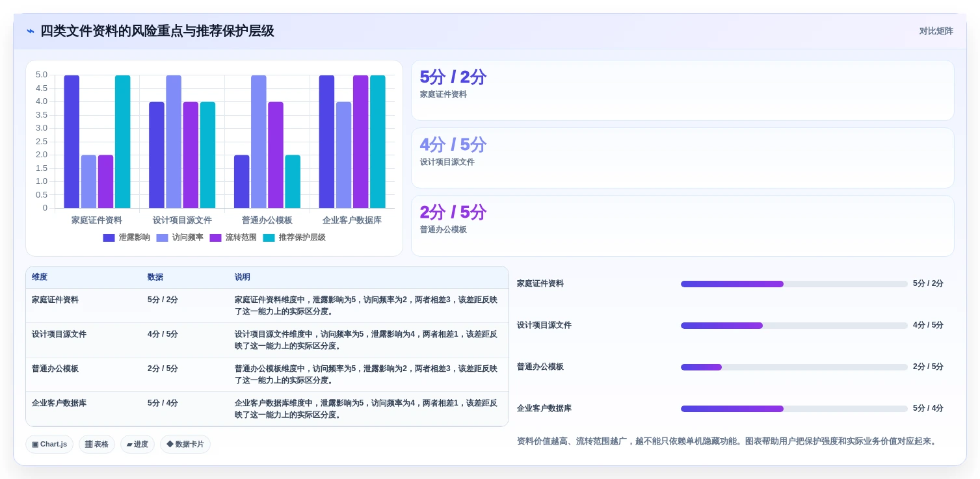Click the 进度 tag chip

137,444
